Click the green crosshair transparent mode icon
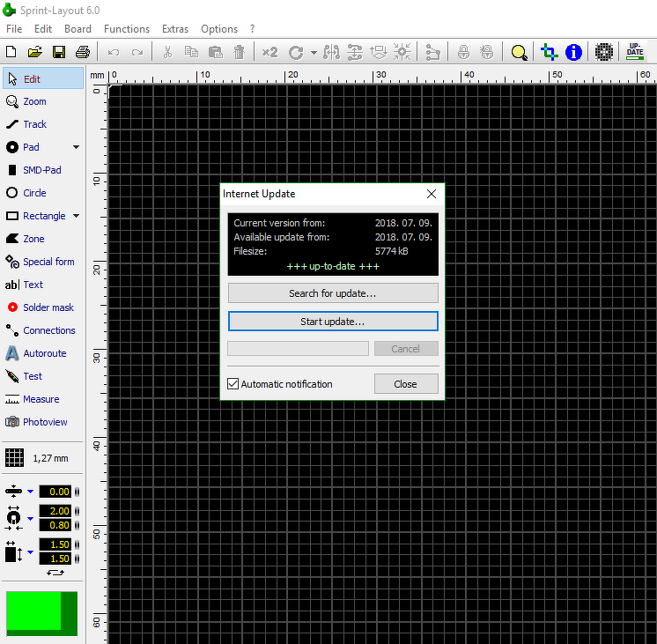657x644 pixels. 549,52
